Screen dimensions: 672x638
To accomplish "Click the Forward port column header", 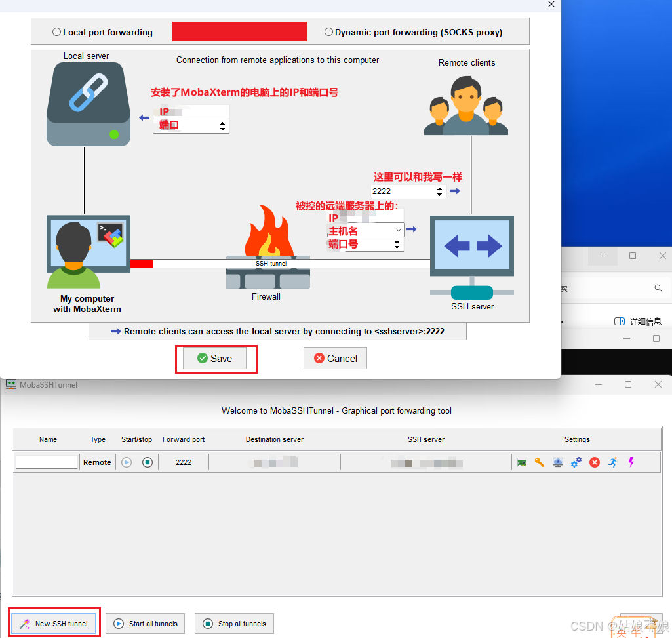I will 184,439.
